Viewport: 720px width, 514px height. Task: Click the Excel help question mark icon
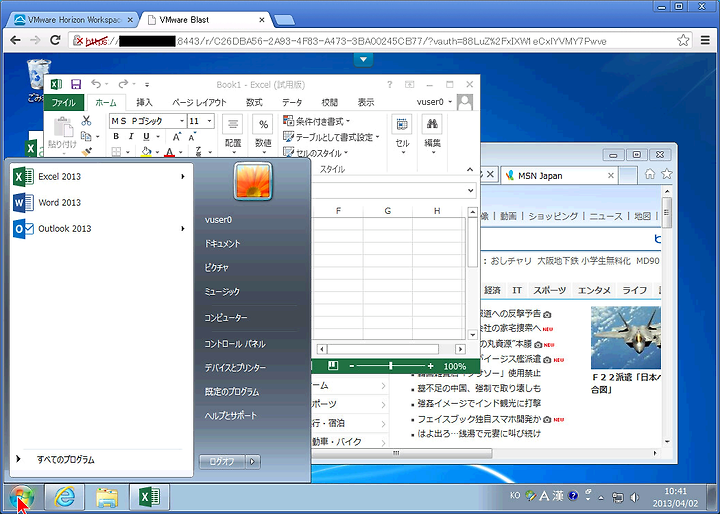389,85
